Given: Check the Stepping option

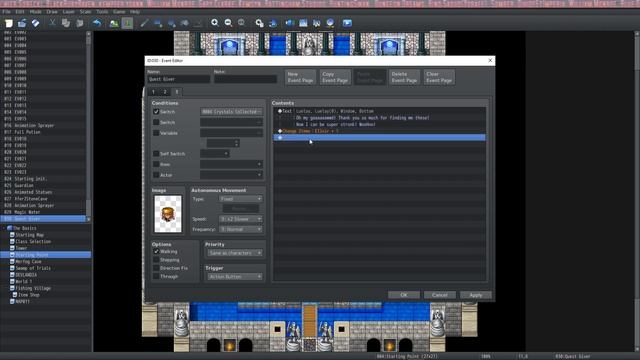Looking at the screenshot, I should tap(156, 260).
